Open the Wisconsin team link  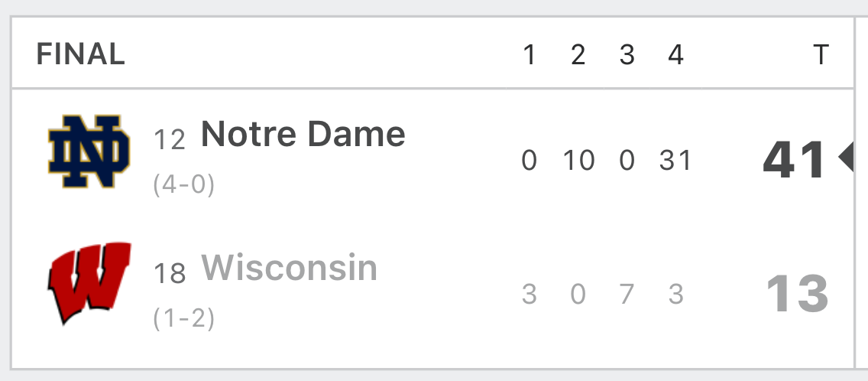click(289, 268)
